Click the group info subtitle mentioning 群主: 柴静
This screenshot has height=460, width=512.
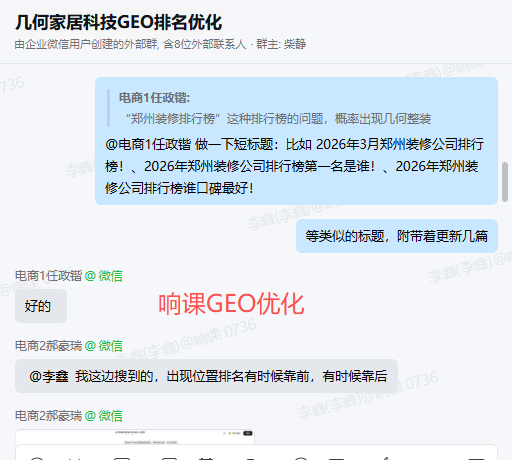(x=160, y=44)
